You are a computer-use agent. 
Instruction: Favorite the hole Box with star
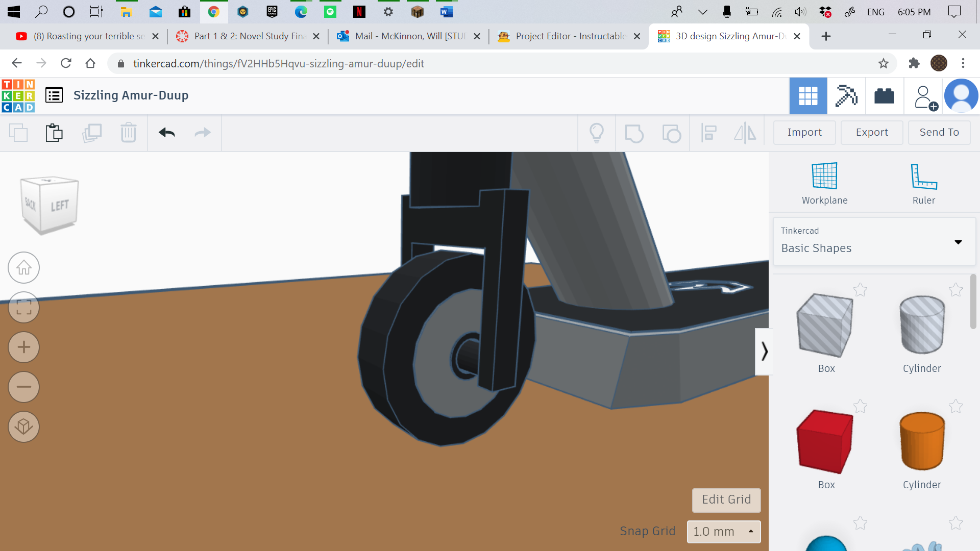point(860,290)
